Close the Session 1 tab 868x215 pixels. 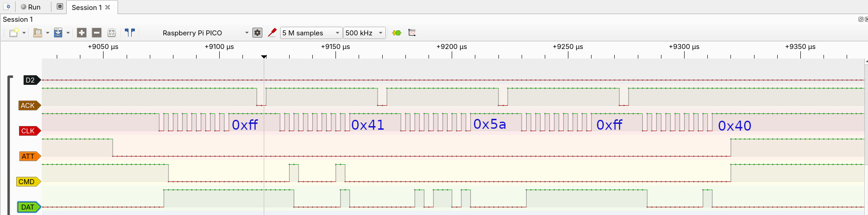click(x=108, y=7)
